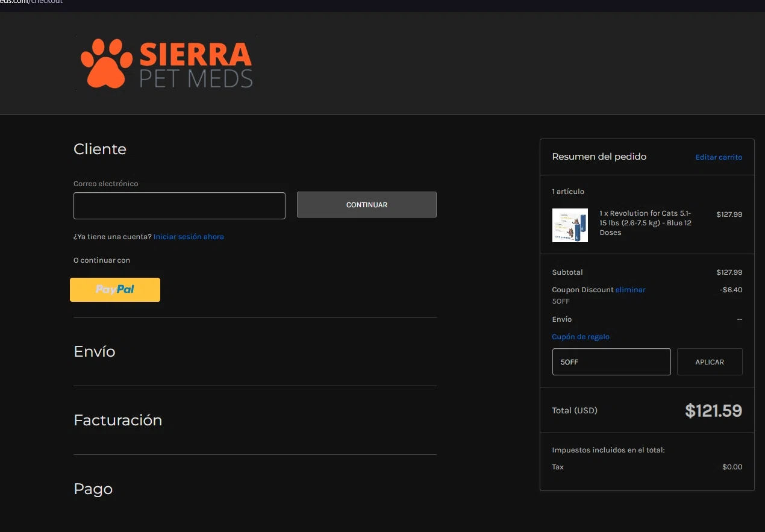Click the Envío section heading

click(x=95, y=351)
